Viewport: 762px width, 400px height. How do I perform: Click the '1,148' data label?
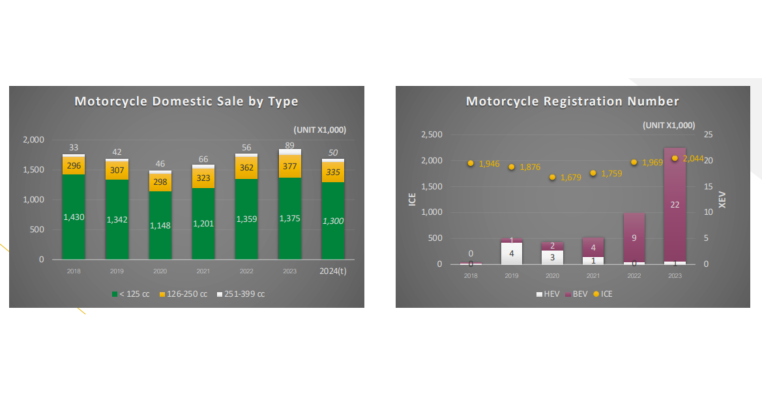coord(160,226)
